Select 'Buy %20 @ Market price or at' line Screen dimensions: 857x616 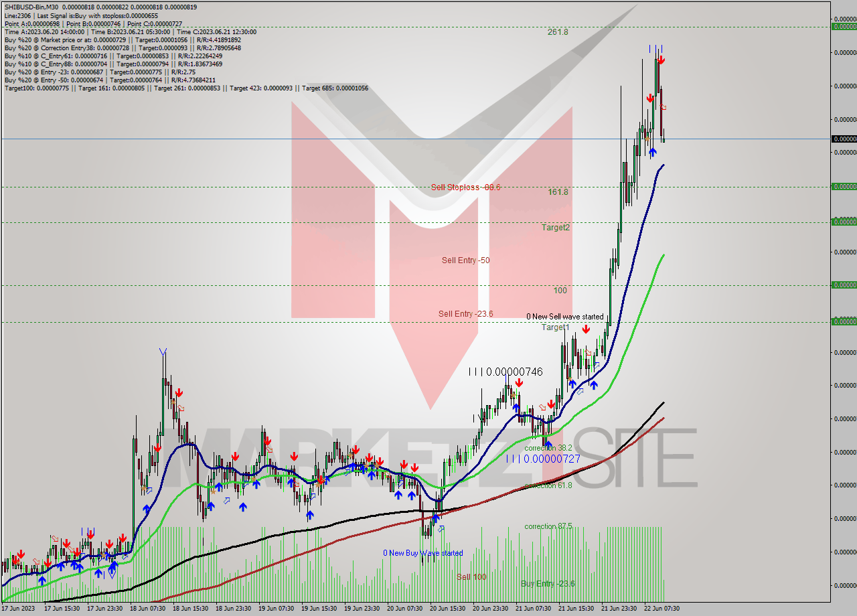(123, 40)
